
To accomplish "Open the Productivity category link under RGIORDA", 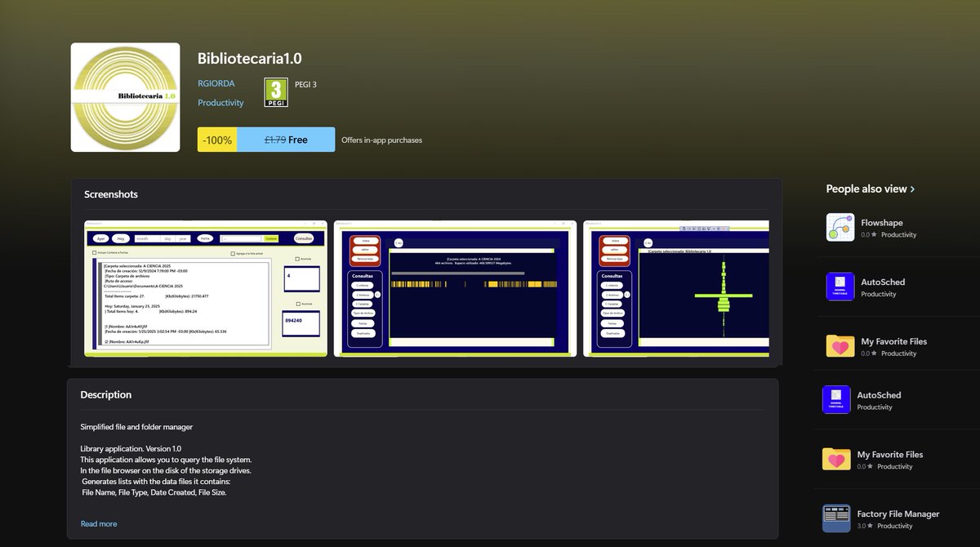I will point(220,103).
